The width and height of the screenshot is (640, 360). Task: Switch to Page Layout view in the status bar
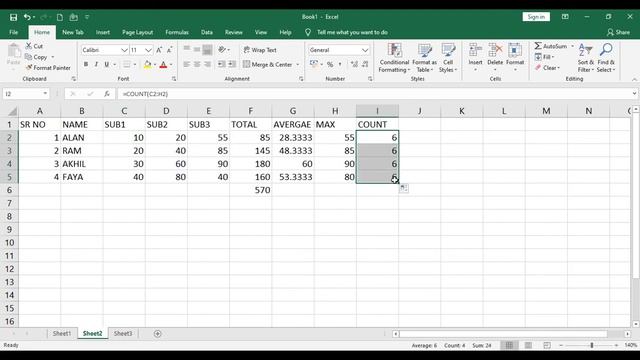(528, 345)
